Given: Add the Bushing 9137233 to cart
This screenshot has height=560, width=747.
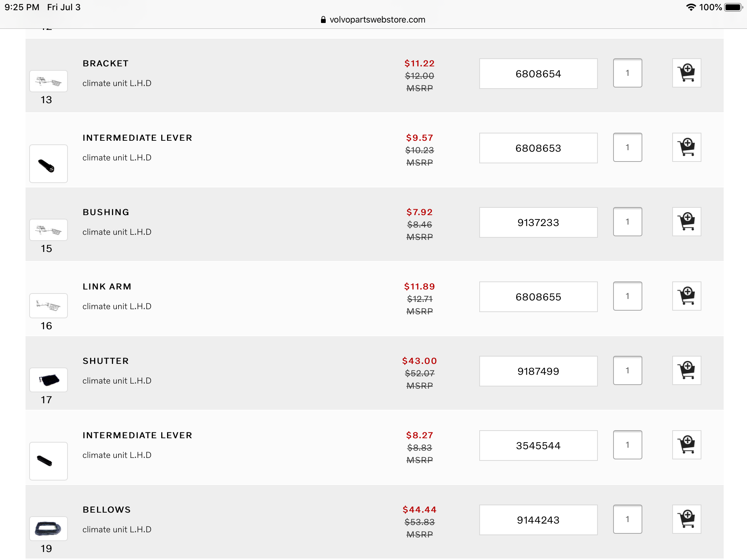Looking at the screenshot, I should pyautogui.click(x=686, y=222).
